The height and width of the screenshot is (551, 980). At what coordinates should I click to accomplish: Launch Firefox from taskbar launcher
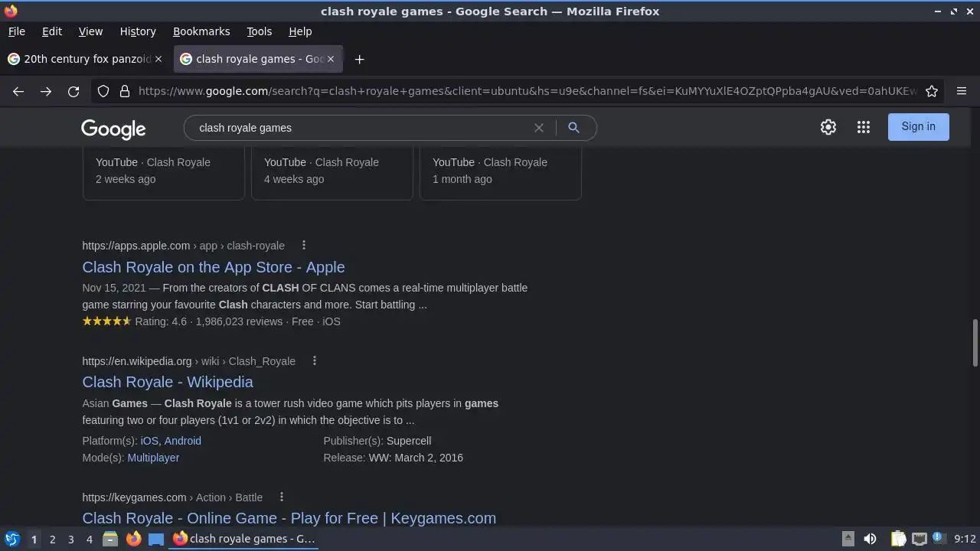[x=133, y=539]
